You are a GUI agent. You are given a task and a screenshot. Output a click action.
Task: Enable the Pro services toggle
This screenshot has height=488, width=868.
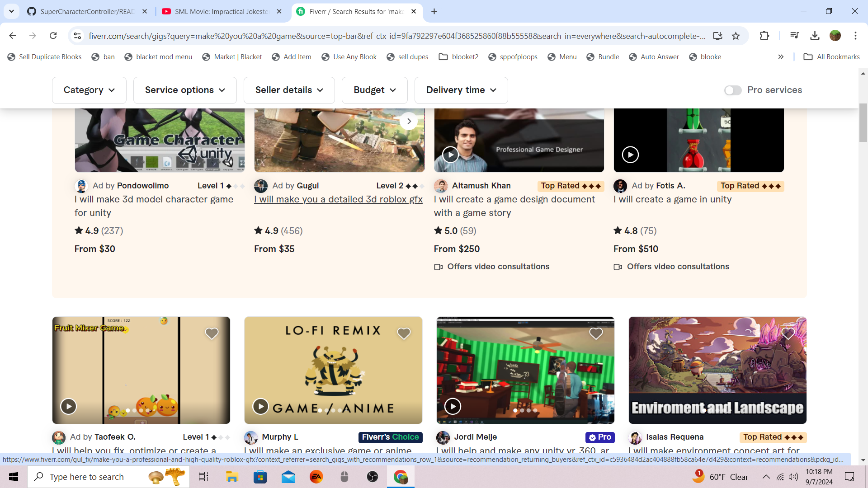point(732,90)
